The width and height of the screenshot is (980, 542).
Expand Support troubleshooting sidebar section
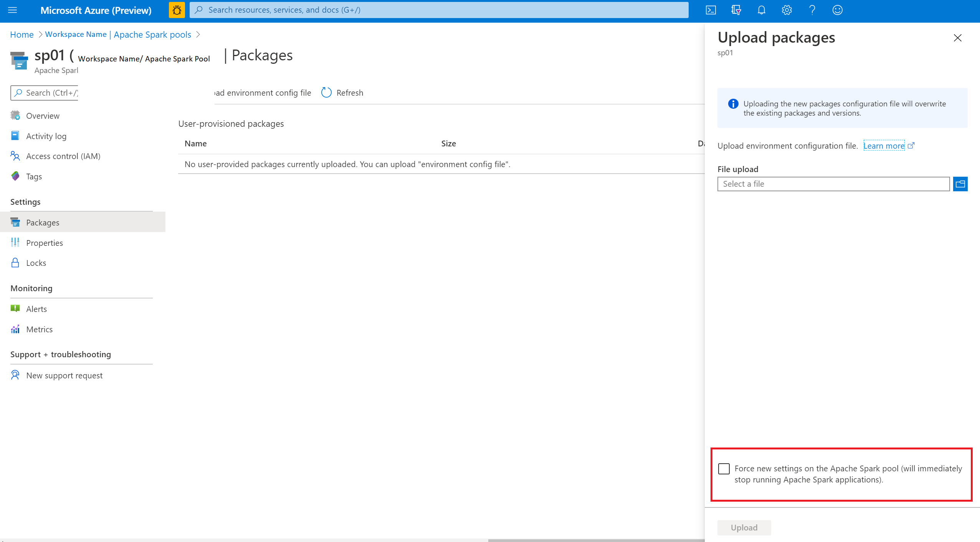pyautogui.click(x=61, y=354)
